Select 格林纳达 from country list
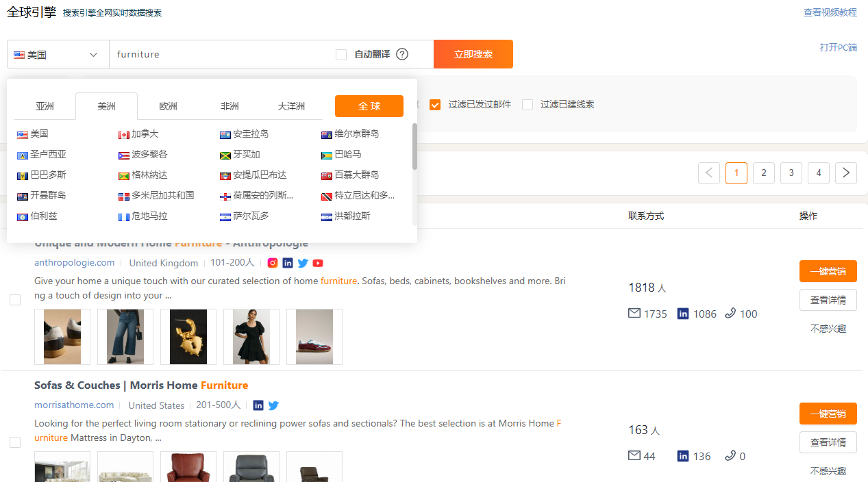Screen dimensions: 868x482 coord(143,175)
